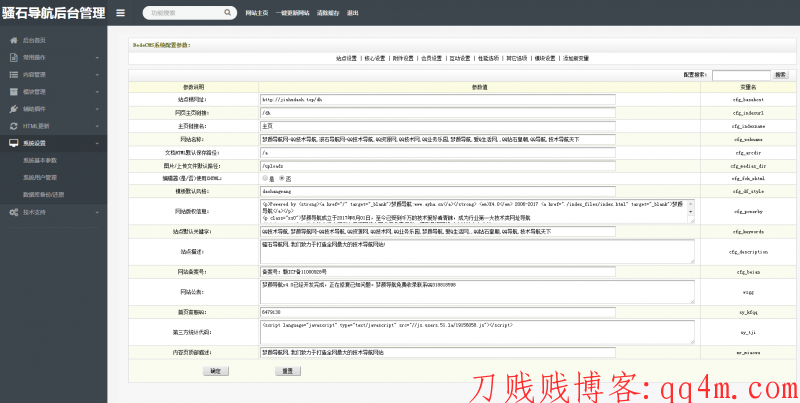Click the third-party statistics script textarea
The width and height of the screenshot is (800, 403).
tap(477, 332)
